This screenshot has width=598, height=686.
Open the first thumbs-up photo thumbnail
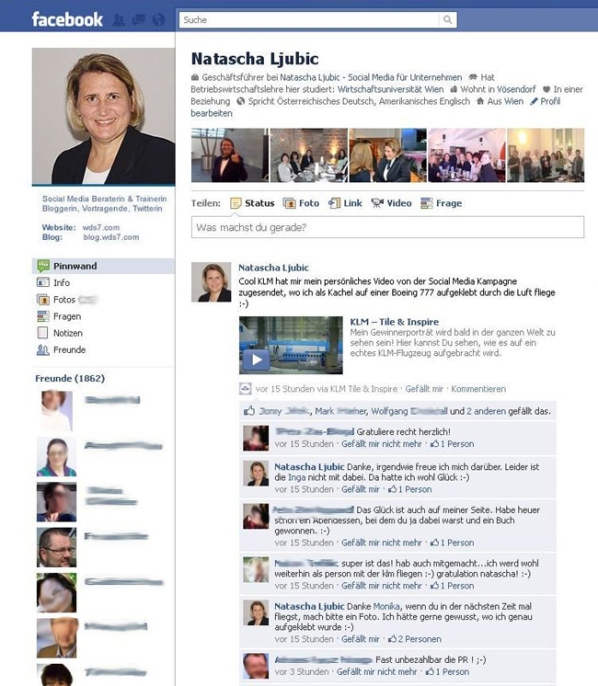(230, 155)
